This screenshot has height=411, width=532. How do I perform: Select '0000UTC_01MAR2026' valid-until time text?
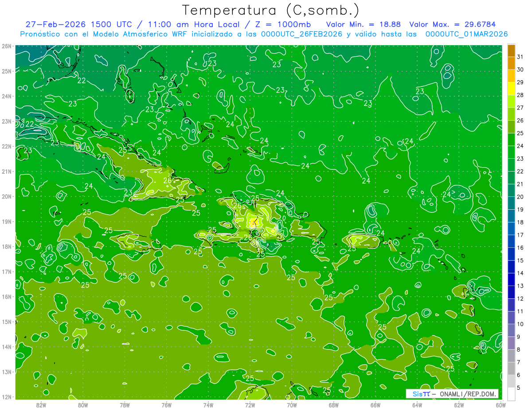(466, 34)
